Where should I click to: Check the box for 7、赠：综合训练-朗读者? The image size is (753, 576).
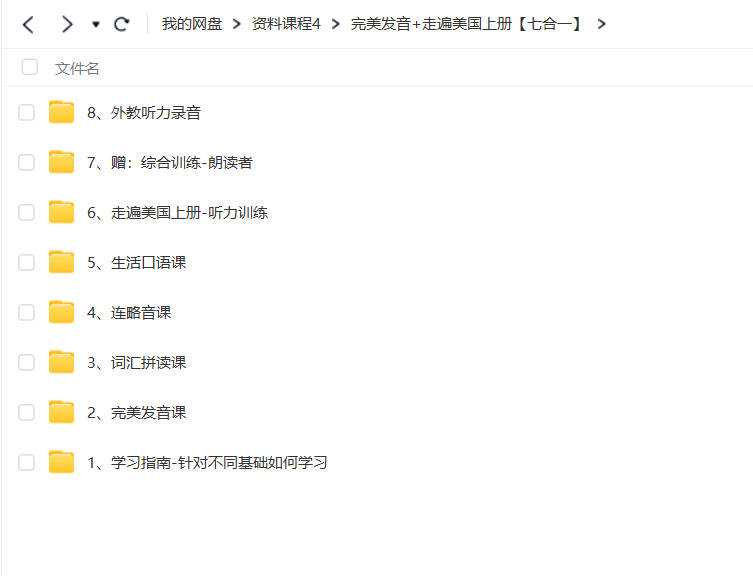coord(26,162)
